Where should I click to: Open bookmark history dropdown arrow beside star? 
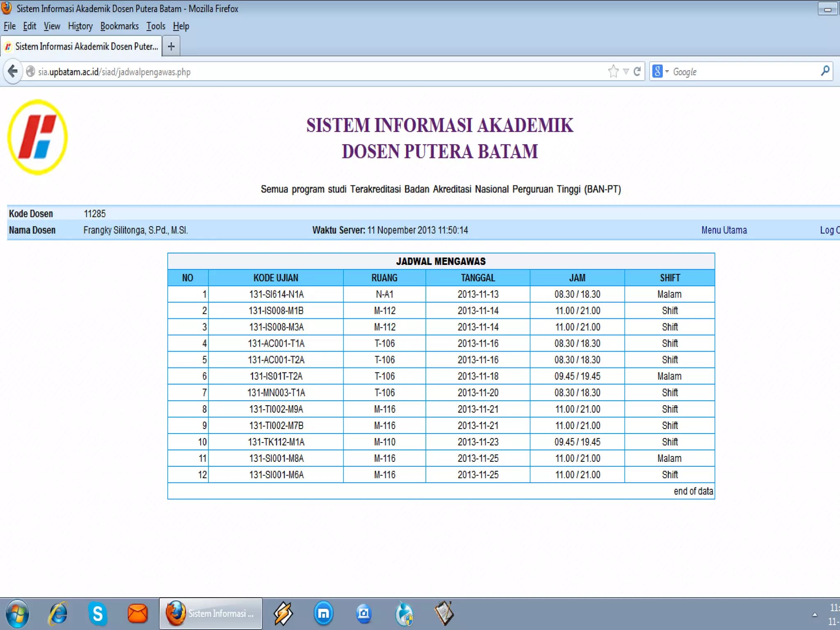pyautogui.click(x=626, y=71)
